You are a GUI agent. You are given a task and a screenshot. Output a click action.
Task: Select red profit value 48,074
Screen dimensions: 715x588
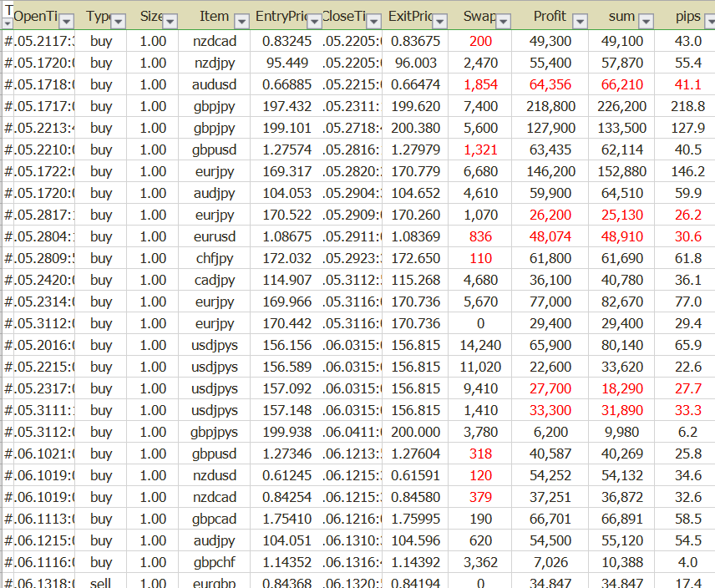550,236
